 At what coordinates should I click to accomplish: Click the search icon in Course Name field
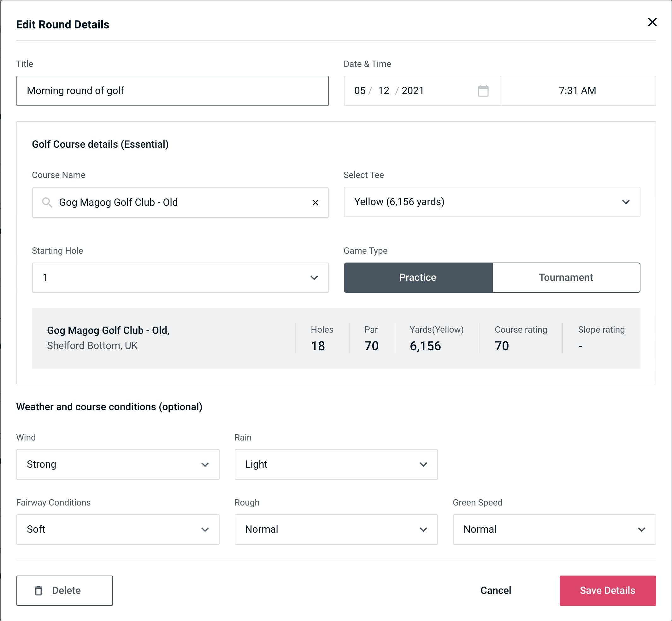click(47, 203)
